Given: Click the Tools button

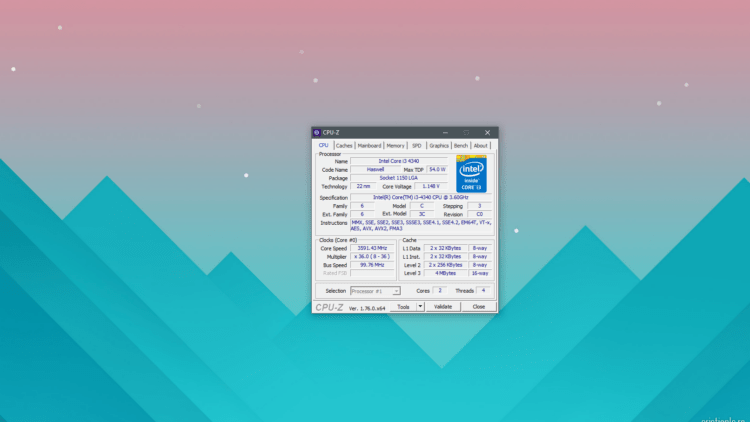Looking at the screenshot, I should pyautogui.click(x=402, y=307).
